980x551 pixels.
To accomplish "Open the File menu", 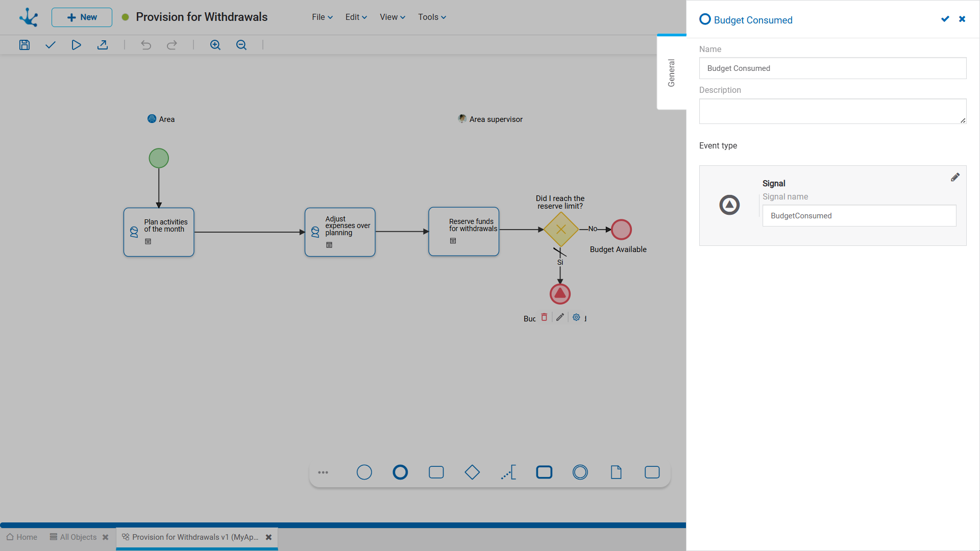I will coord(323,17).
